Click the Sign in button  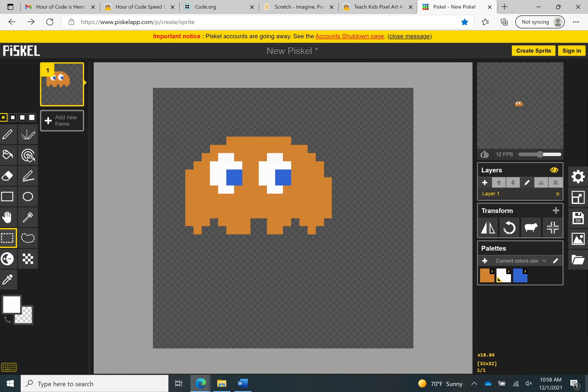pyautogui.click(x=572, y=51)
